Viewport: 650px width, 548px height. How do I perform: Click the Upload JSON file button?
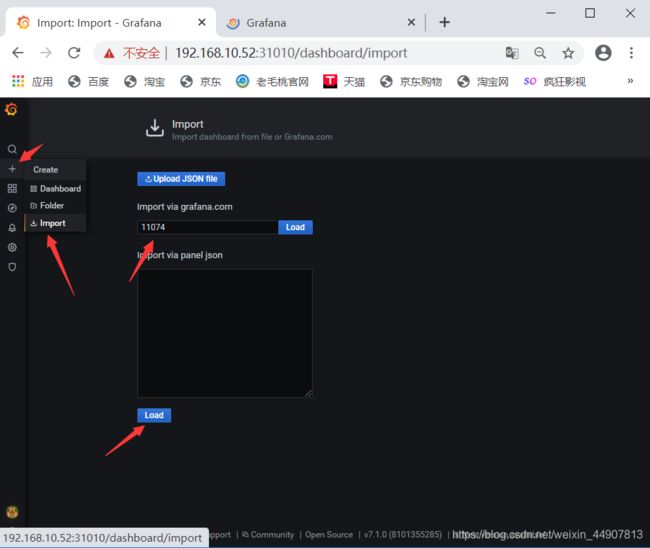(x=181, y=179)
